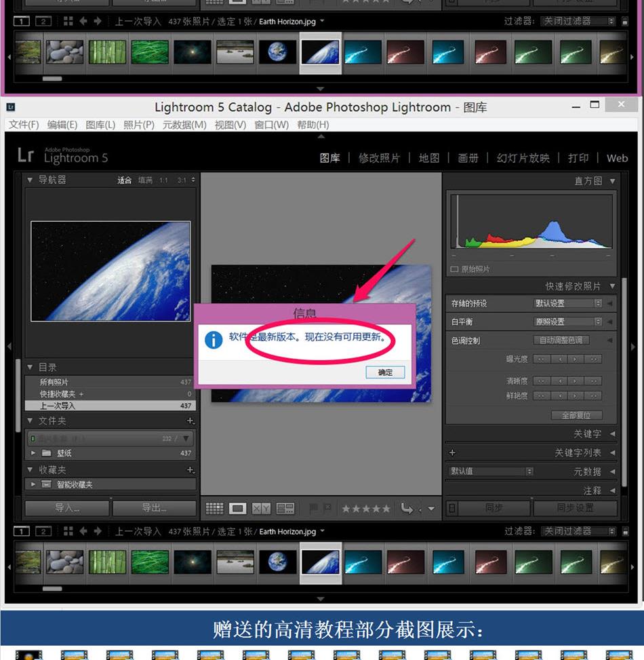Viewport: 644px width, 660px height.
Task: Toggle the filter switch in main window filmstrip bar
Action: [x=625, y=532]
